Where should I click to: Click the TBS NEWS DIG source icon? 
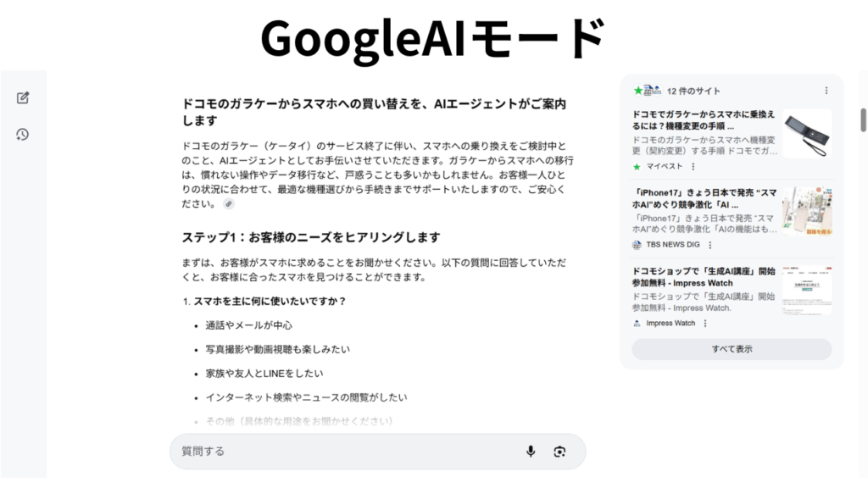(x=637, y=245)
